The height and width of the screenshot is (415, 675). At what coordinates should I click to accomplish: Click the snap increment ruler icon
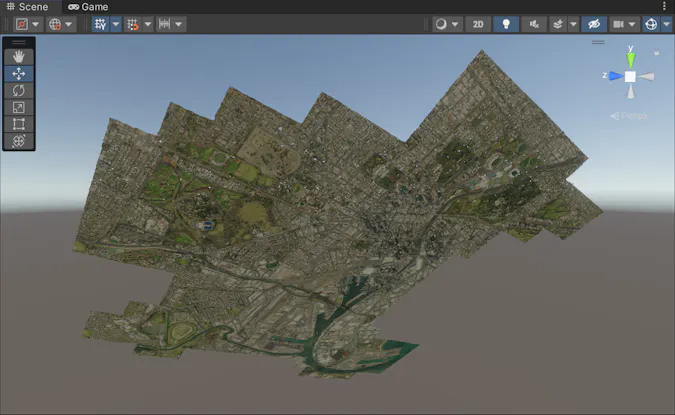(x=164, y=24)
